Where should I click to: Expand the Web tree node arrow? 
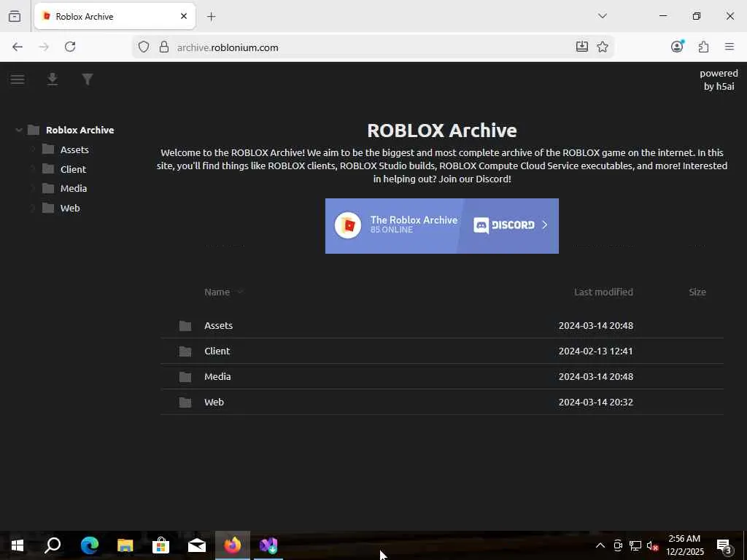(33, 208)
